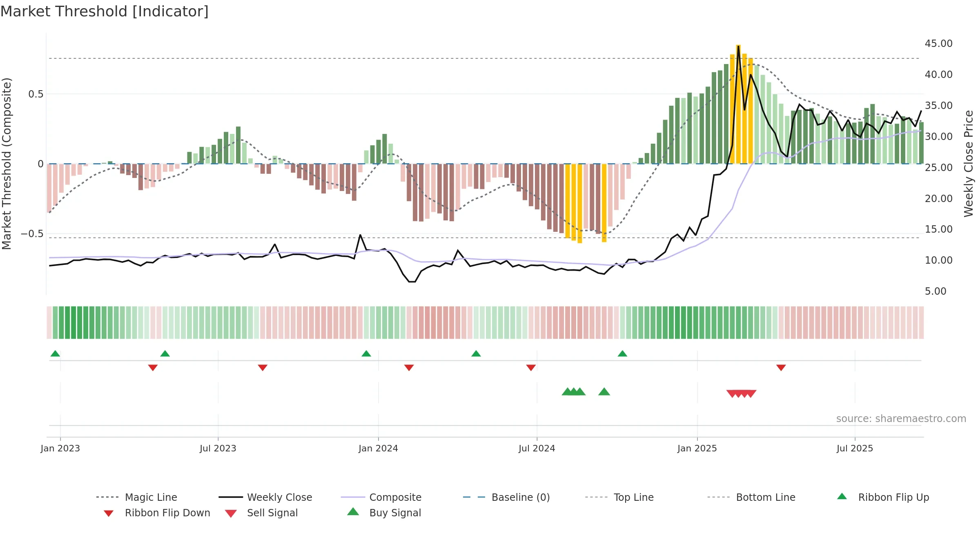Click the green flip-up marker near October 2024
980x551 pixels.
point(622,353)
